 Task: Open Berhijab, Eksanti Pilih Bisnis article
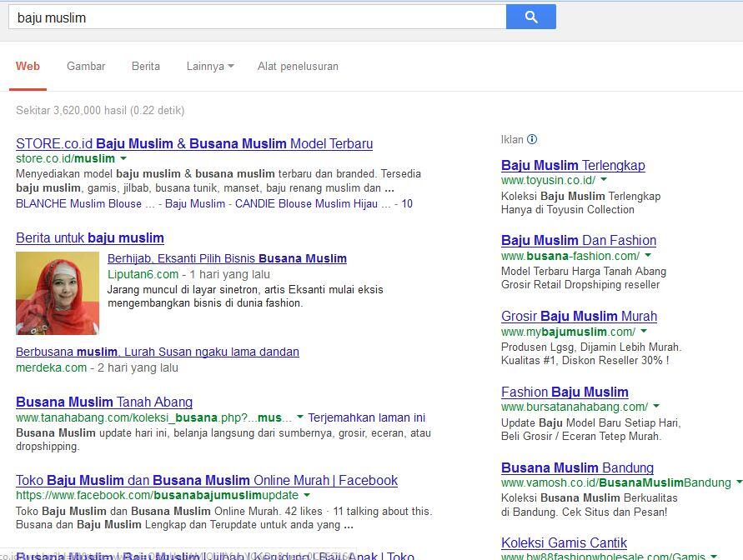[x=227, y=258]
